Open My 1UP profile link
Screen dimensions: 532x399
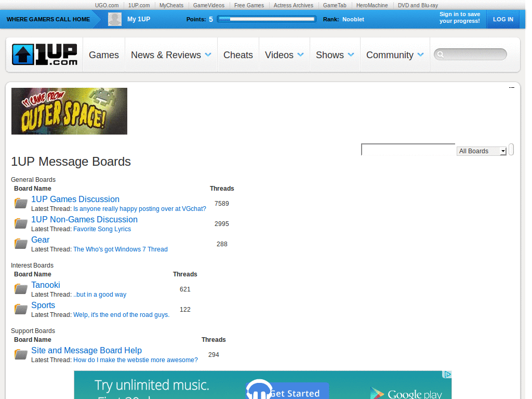tap(139, 19)
